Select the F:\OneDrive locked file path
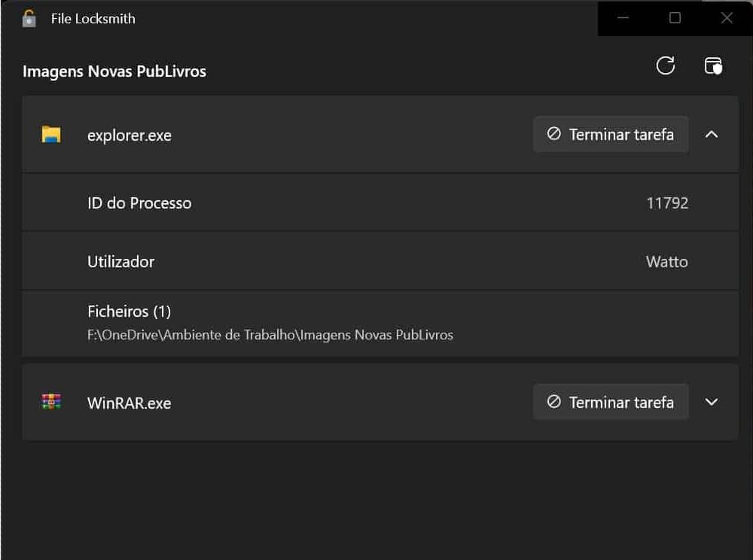This screenshot has height=560, width=753. point(270,335)
